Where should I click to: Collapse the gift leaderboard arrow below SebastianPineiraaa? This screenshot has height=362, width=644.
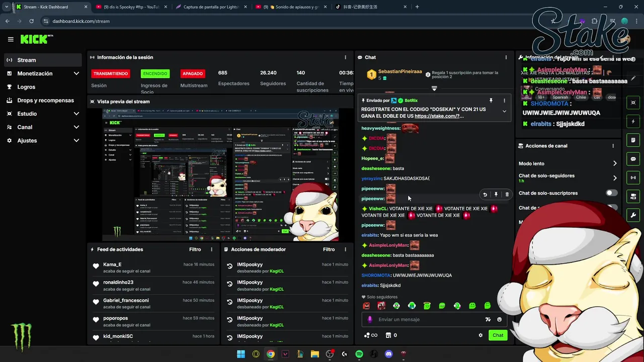[434, 88]
